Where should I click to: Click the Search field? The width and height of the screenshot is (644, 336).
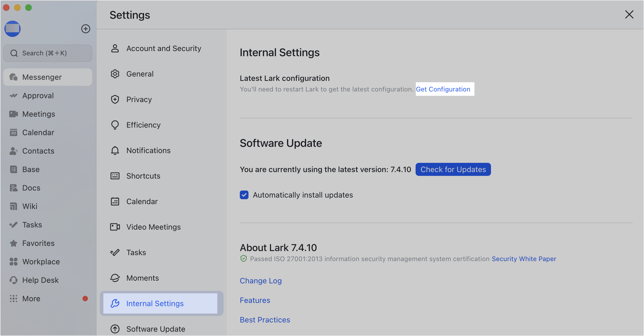pos(48,53)
